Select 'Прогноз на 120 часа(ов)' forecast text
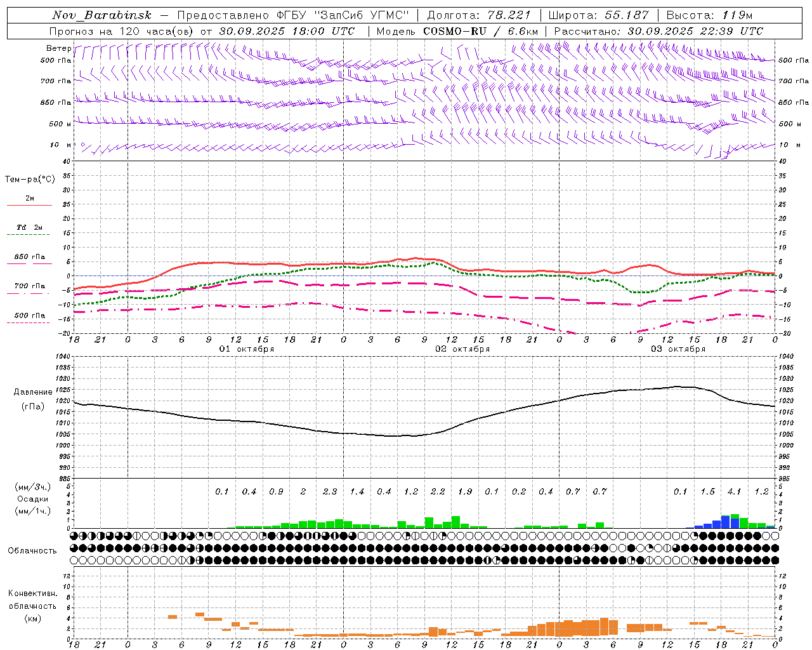The width and height of the screenshot is (812, 650). [122, 31]
